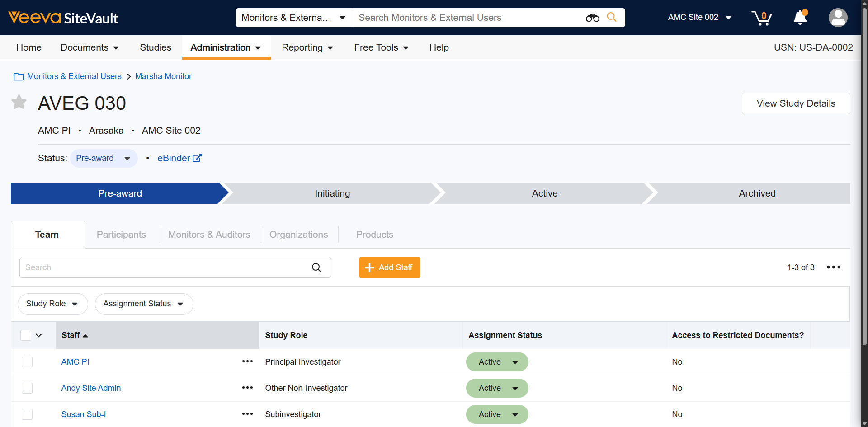This screenshot has width=868, height=427.
Task: Expand bulk selection chevron beside checkbox
Action: pyautogui.click(x=39, y=335)
